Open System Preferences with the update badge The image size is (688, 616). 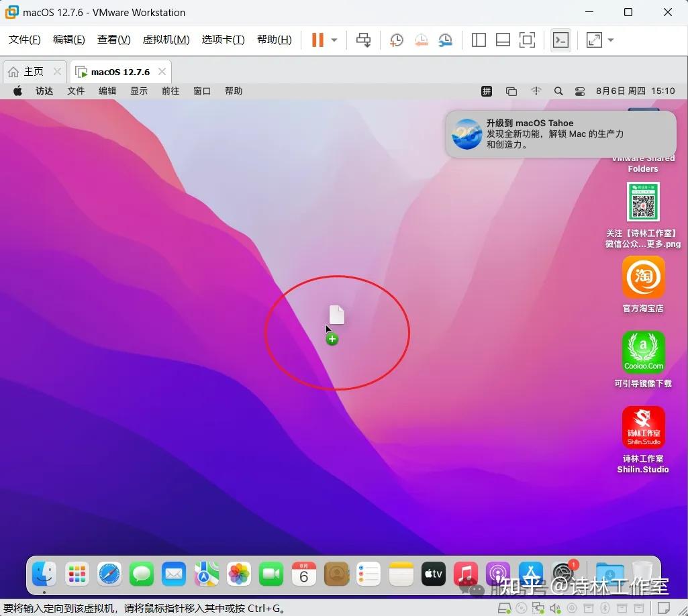click(564, 573)
